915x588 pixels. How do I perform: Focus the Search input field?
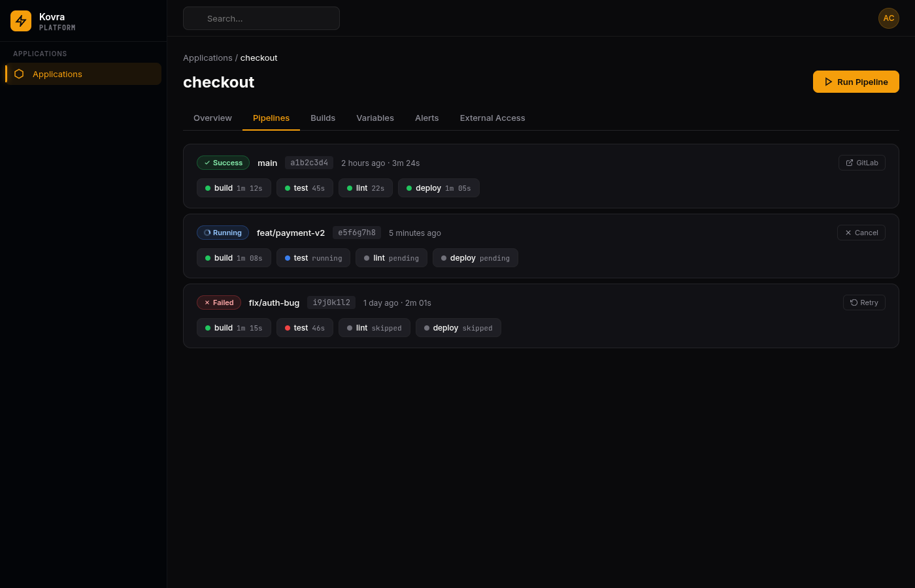tap(261, 18)
